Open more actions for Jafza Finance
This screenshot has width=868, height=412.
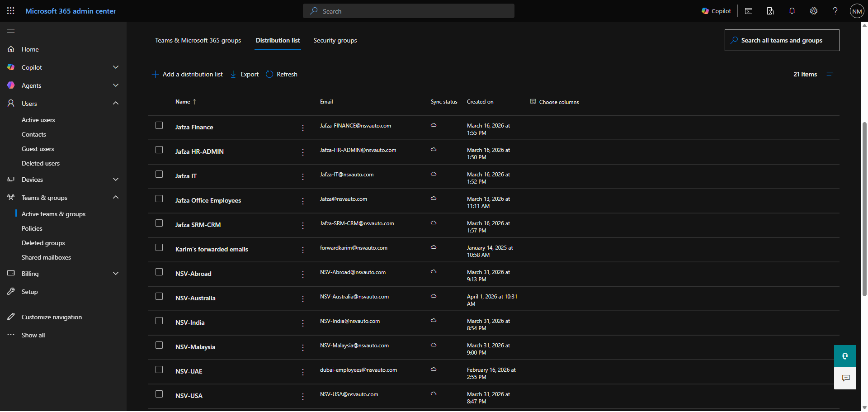[x=303, y=128]
